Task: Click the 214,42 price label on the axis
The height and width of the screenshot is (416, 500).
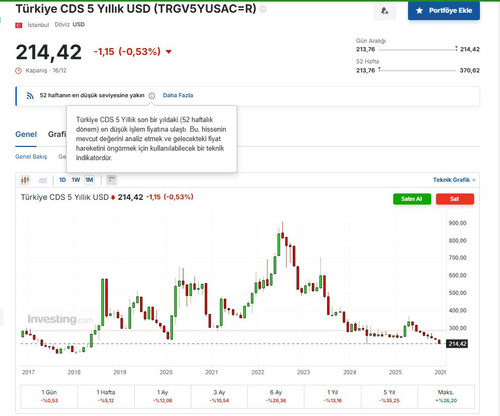Action: pos(457,344)
